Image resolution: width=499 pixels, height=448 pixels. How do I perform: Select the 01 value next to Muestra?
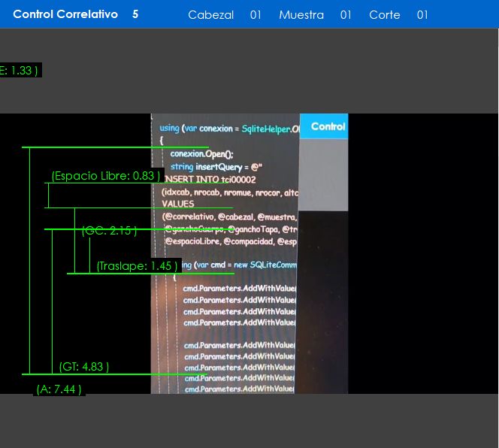coord(346,15)
